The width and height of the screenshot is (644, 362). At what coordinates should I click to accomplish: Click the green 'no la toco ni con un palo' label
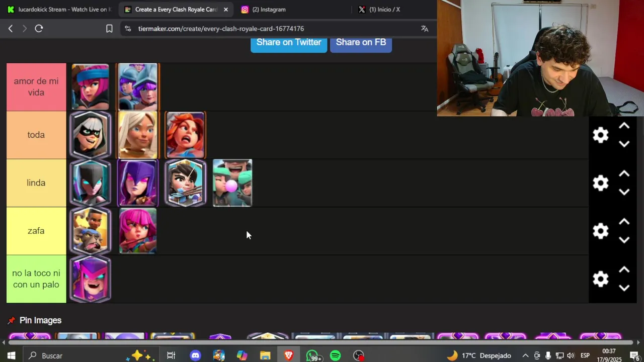click(36, 279)
